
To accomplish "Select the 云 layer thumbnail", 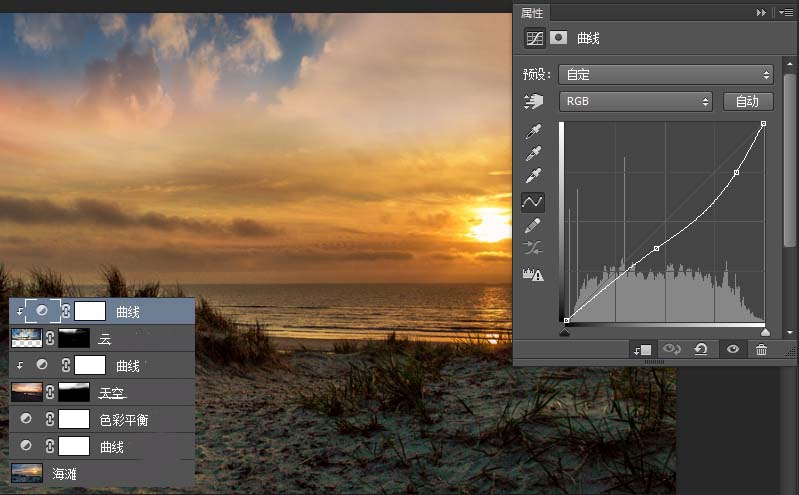I will 26,338.
